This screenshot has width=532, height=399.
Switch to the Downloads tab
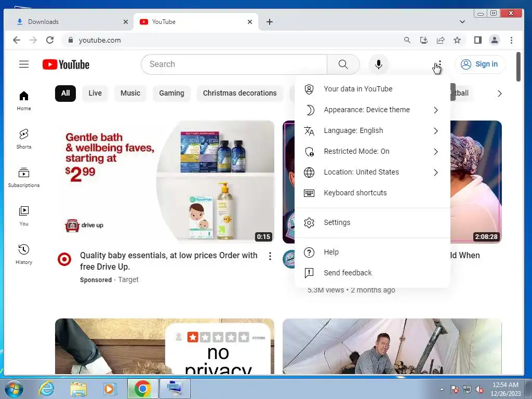(69, 22)
